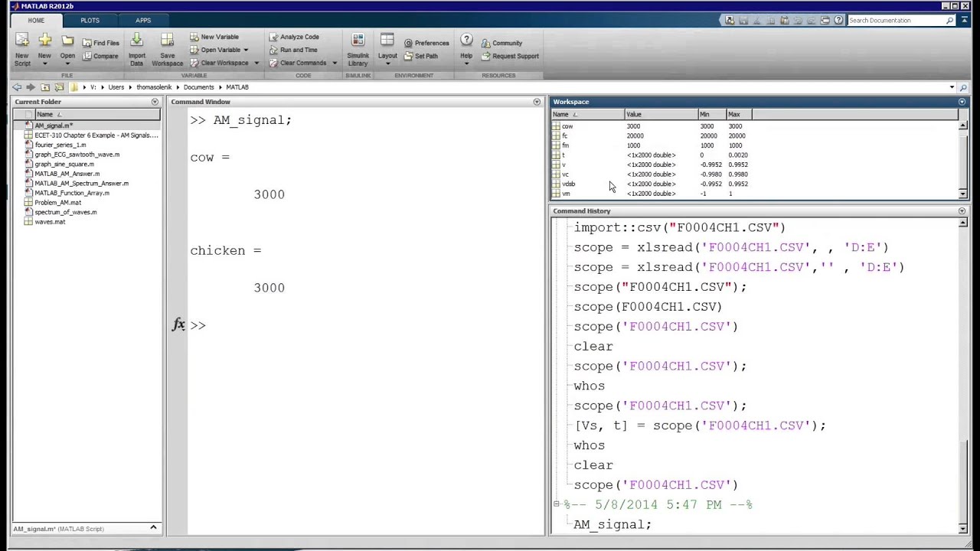Click Documents in the folder path
Viewport: 980px width, 551px height.
pyautogui.click(x=198, y=87)
